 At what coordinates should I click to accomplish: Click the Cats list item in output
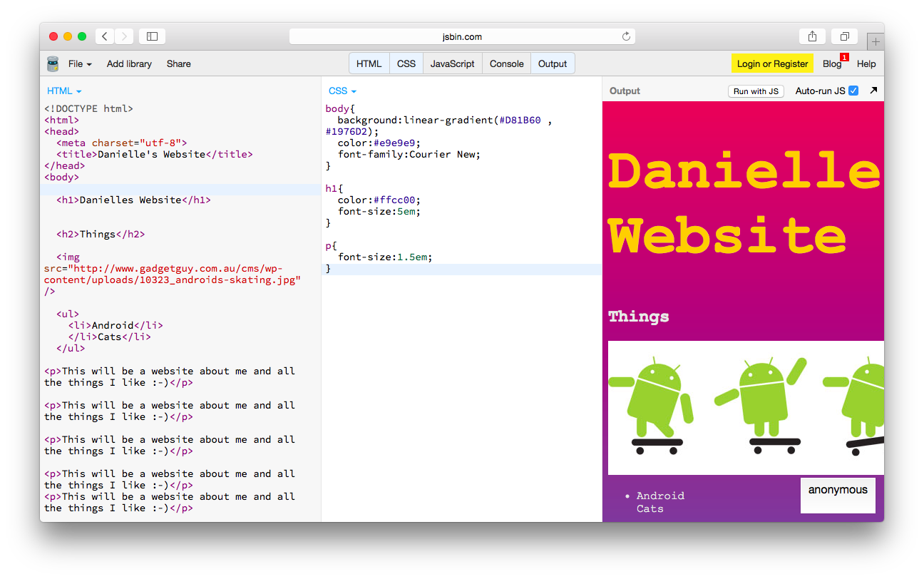(x=650, y=508)
